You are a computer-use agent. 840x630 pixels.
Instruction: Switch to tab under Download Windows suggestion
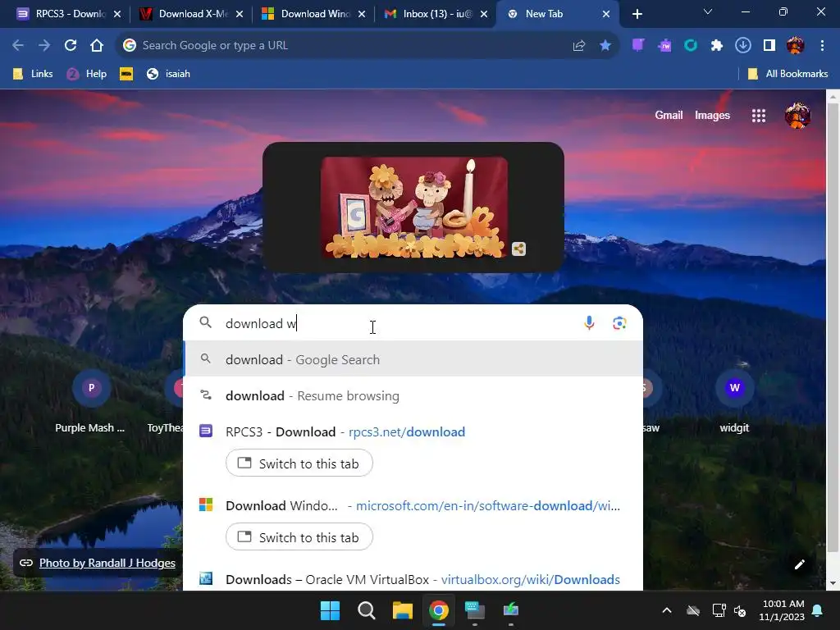tap(299, 537)
